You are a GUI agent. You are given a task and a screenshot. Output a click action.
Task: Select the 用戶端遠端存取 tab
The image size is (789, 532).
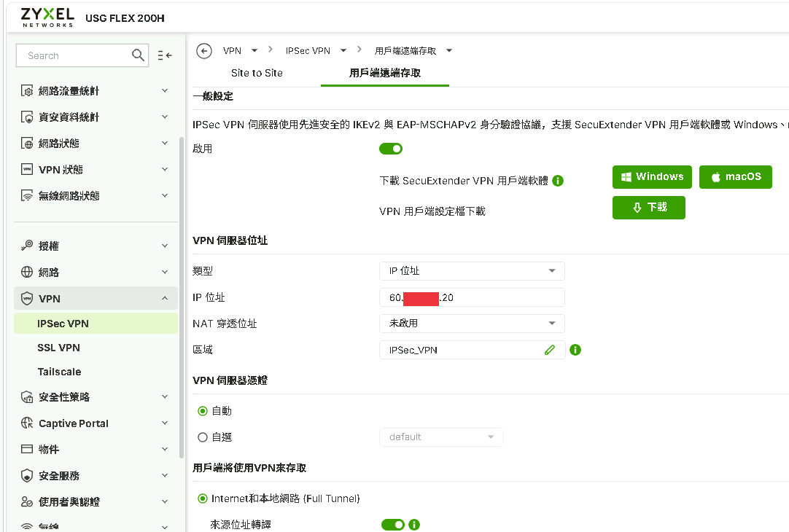point(385,73)
